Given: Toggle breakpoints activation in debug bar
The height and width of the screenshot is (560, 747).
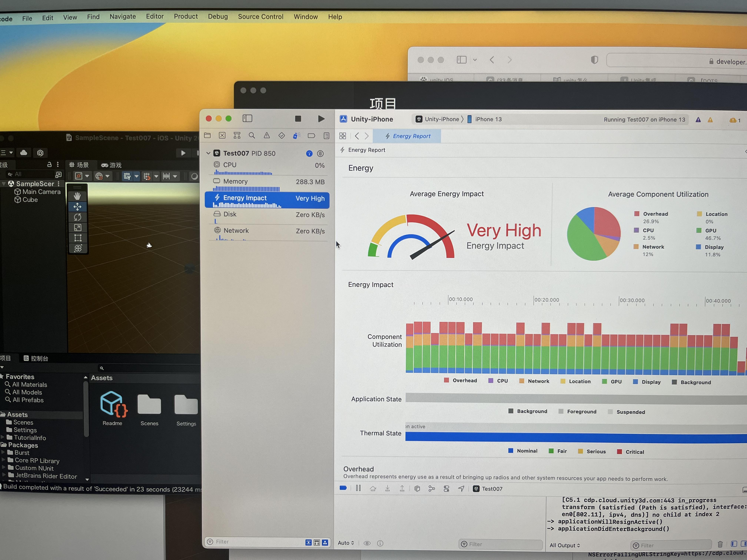Looking at the screenshot, I should point(343,488).
